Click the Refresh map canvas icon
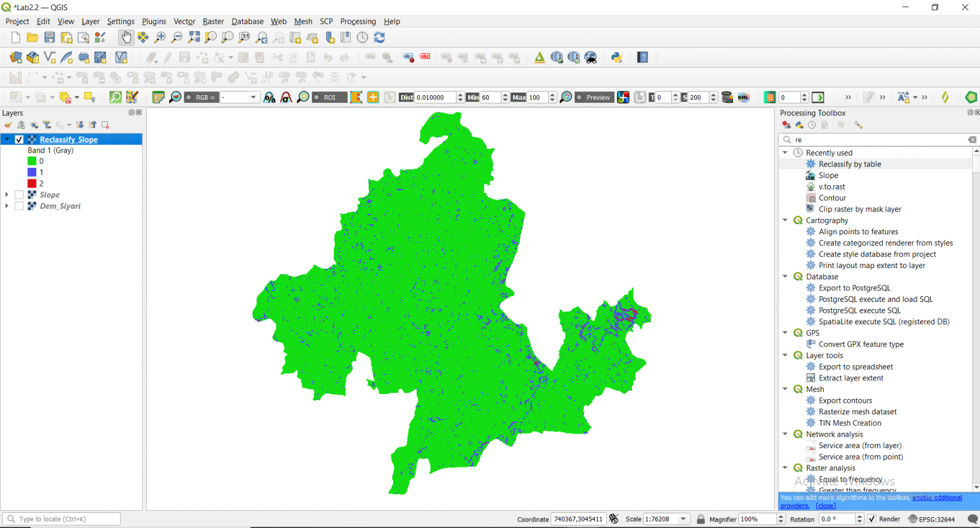Screen dimensions: 980x528 tap(379, 37)
